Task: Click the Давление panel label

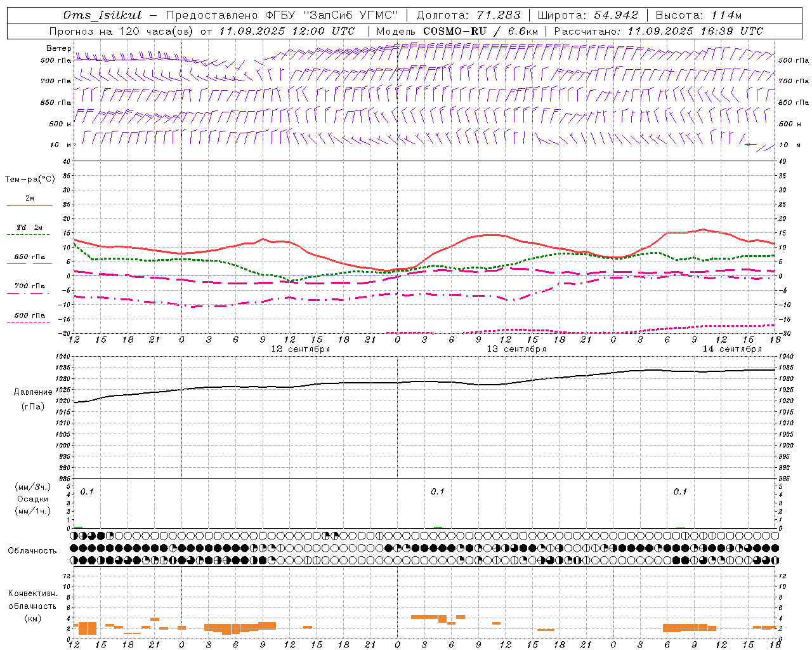Action: (x=33, y=392)
